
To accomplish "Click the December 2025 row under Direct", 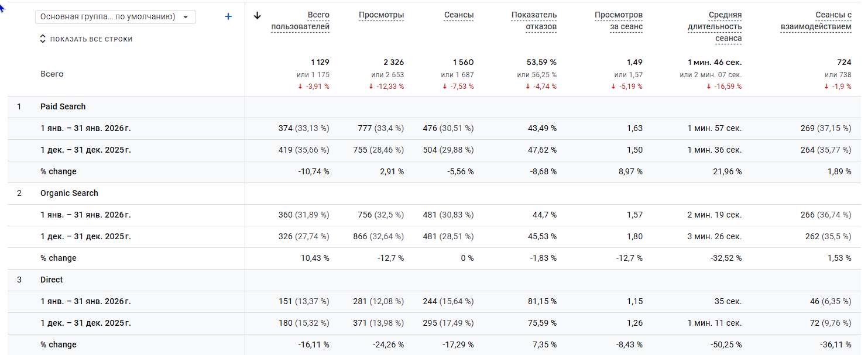I will point(85,323).
